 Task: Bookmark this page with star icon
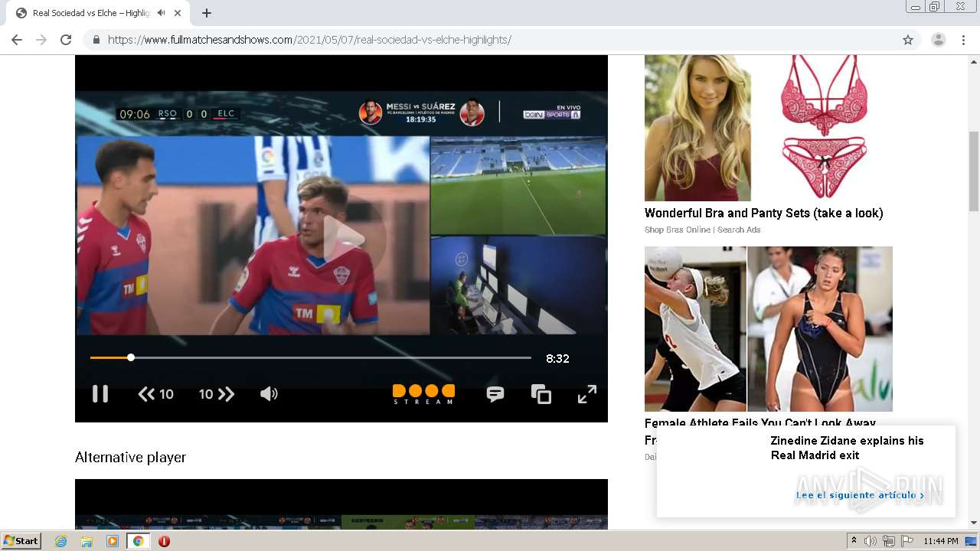coord(908,40)
